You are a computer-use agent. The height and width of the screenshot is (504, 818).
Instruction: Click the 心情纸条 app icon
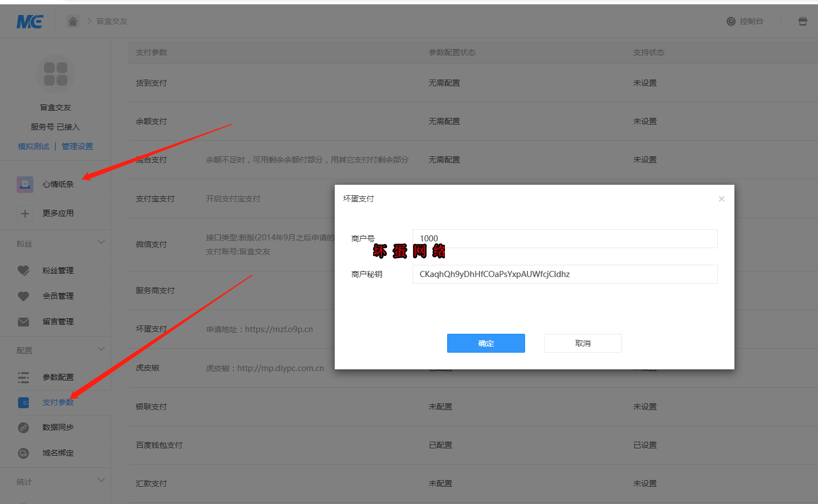(x=25, y=184)
